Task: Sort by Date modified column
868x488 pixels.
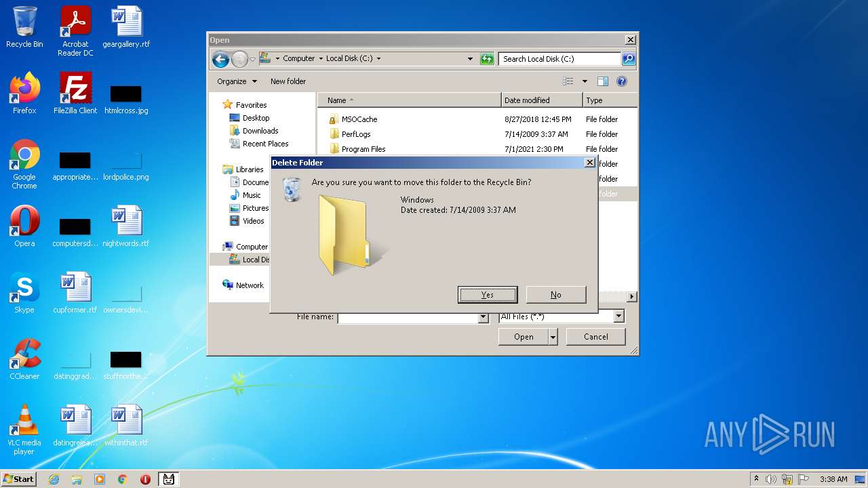Action: tap(542, 100)
